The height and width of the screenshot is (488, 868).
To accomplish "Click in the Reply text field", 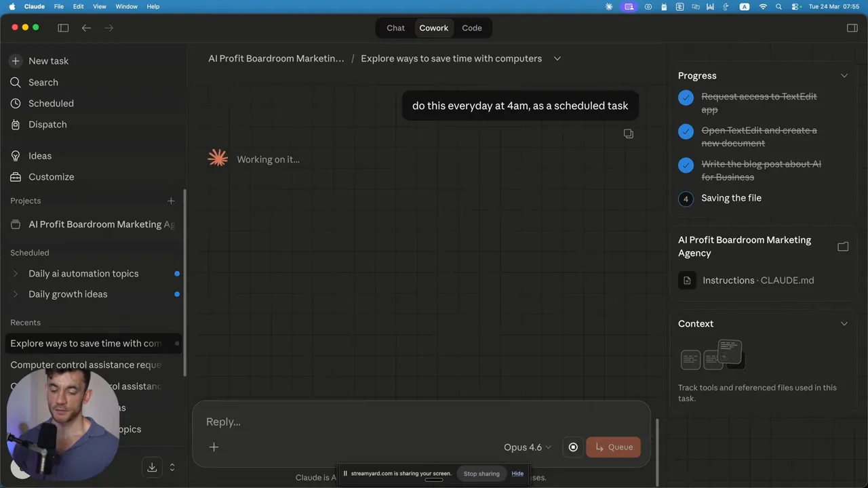I will 420,422.
